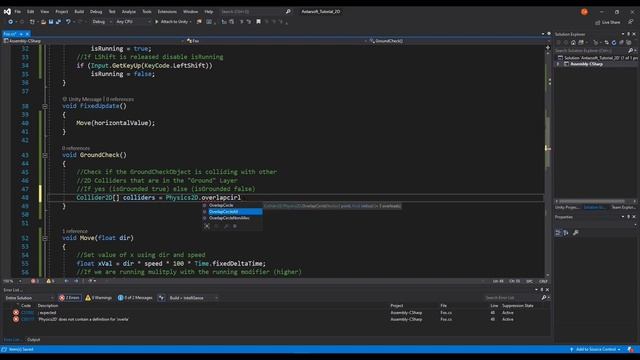Click the editor split window icon
640x360 pixels.
coord(548,47)
